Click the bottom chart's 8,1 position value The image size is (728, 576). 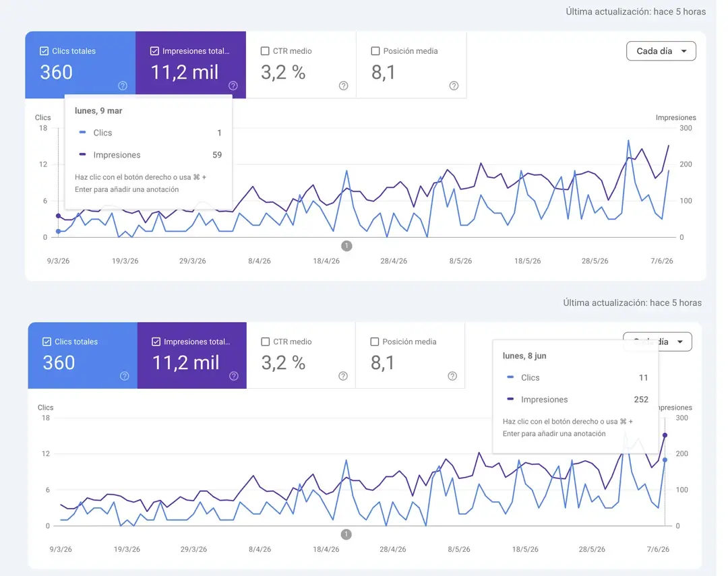pyautogui.click(x=383, y=362)
